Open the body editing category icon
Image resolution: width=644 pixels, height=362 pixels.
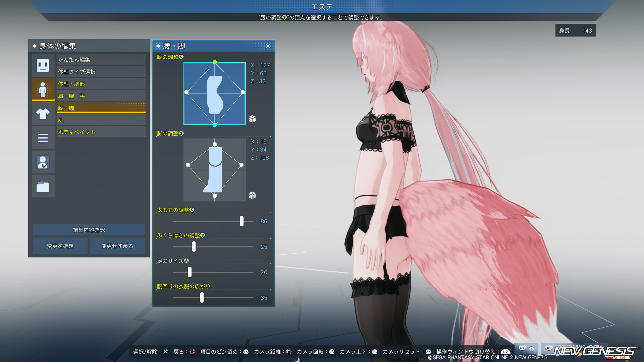click(x=43, y=89)
